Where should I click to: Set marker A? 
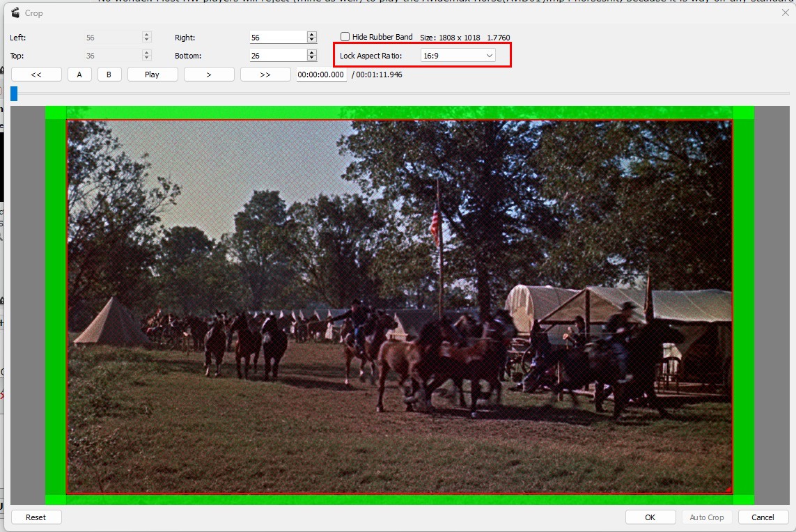(79, 74)
